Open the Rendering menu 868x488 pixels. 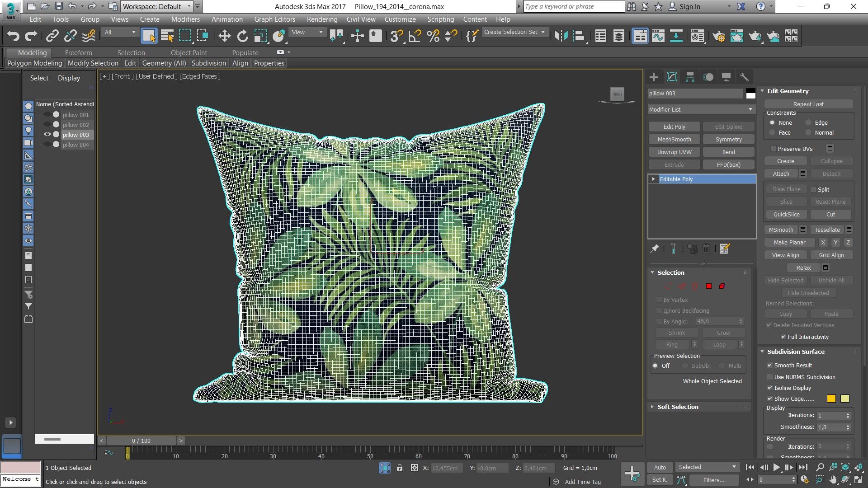click(322, 19)
